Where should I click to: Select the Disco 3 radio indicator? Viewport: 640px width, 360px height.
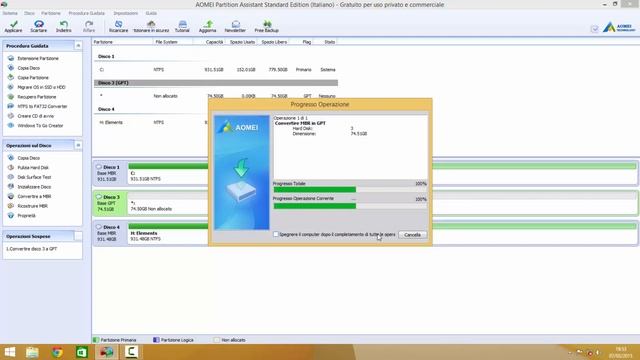pyautogui.click(x=98, y=197)
